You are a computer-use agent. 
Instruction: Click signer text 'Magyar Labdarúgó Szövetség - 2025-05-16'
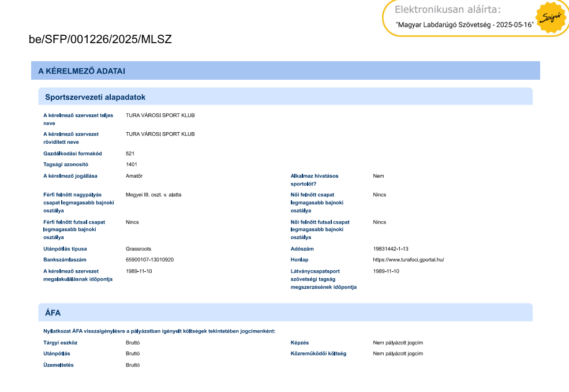(465, 25)
